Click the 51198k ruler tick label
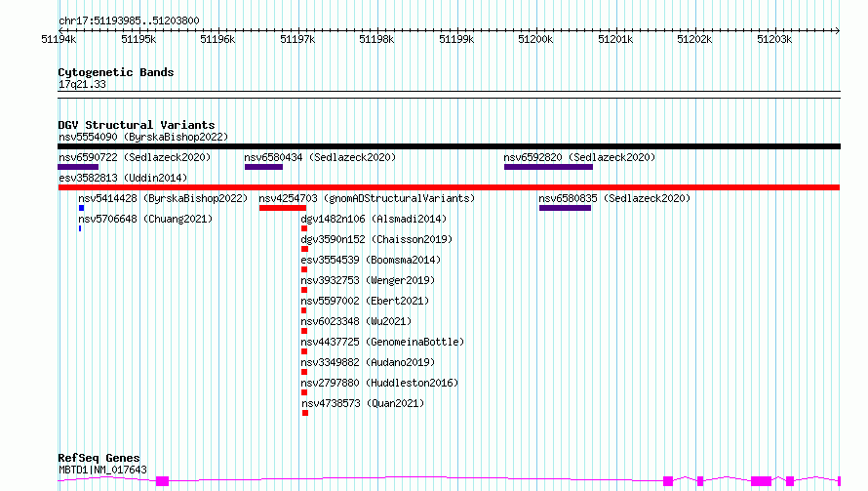This screenshot has width=868, height=491. click(376, 39)
